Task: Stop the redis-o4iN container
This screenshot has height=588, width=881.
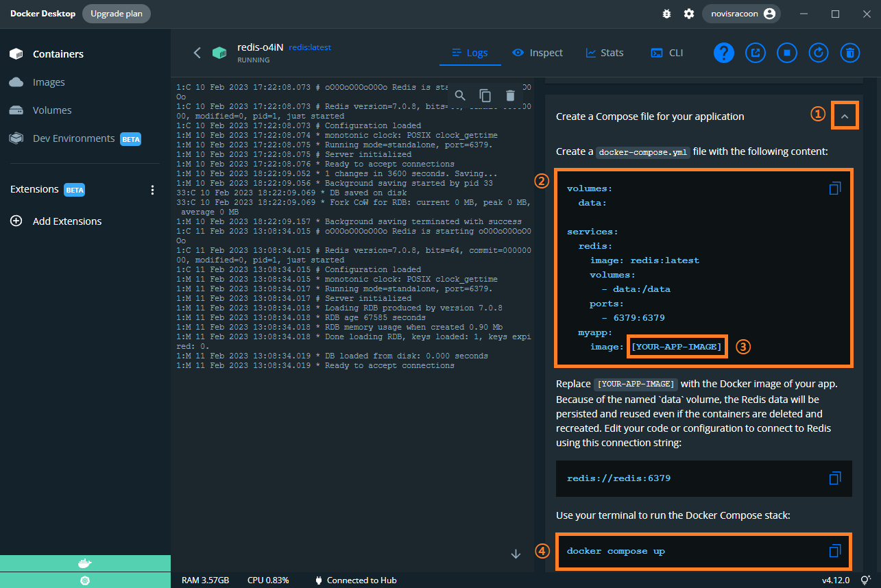Action: [x=787, y=53]
